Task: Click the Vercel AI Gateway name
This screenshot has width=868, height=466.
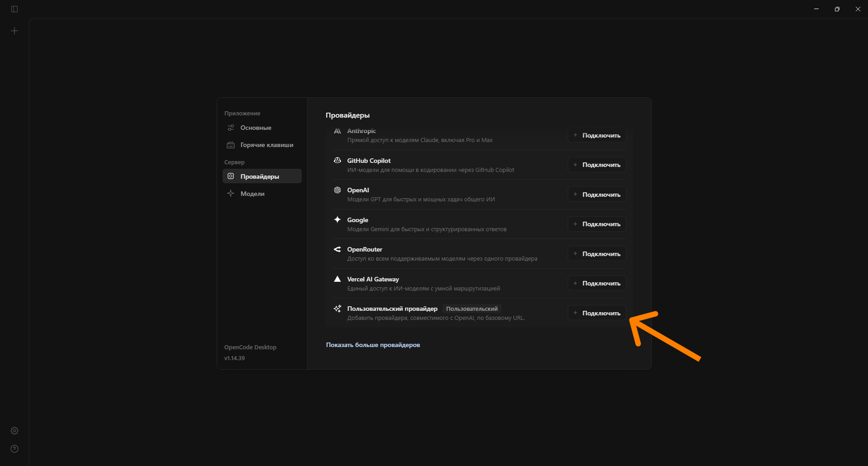Action: point(373,279)
